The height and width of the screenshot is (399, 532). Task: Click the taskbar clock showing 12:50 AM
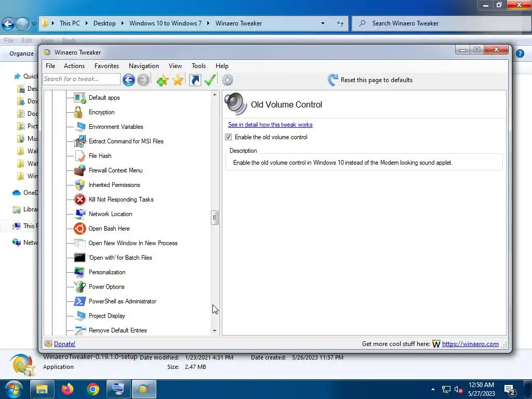[482, 389]
